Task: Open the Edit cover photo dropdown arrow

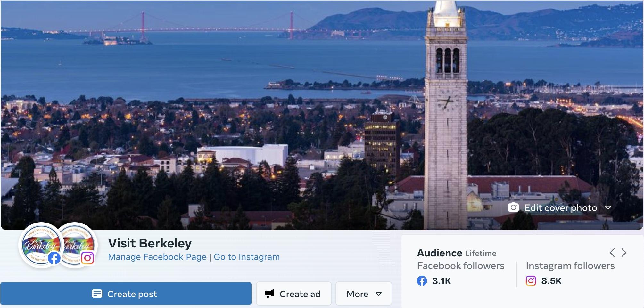Action: click(x=608, y=208)
